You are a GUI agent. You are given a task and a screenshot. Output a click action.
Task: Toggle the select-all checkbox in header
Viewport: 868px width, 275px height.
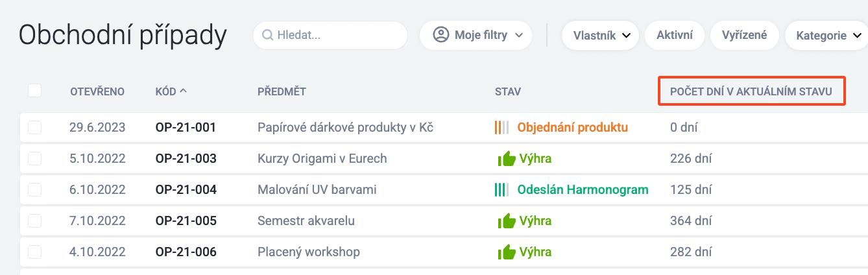click(x=35, y=91)
